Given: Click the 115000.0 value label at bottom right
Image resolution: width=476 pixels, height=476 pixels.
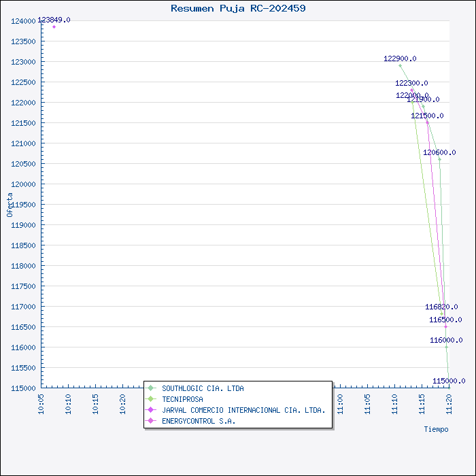Looking at the screenshot, I should click(x=449, y=381).
